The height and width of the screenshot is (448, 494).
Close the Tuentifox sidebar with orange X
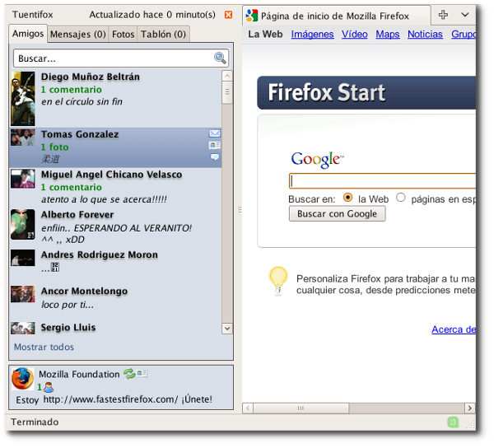[x=228, y=15]
